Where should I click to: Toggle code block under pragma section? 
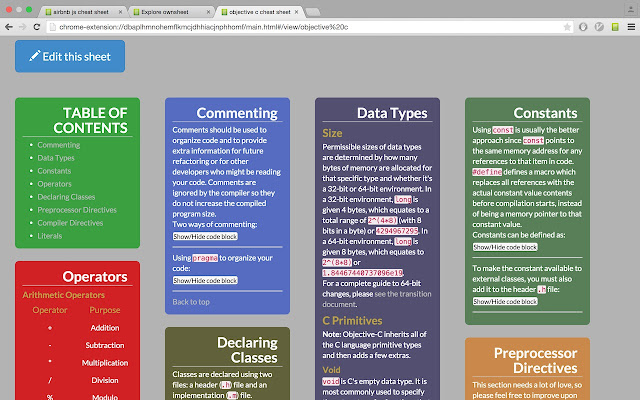pos(205,280)
